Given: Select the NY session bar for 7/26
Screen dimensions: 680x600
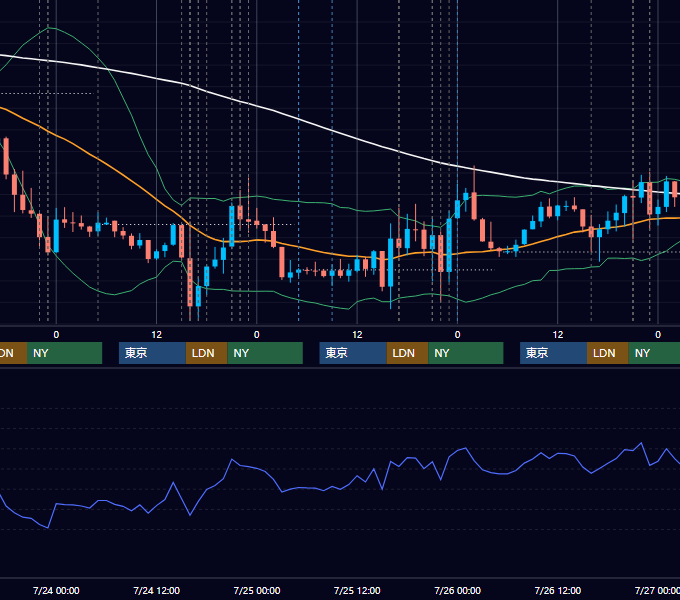Looking at the screenshot, I should (654, 353).
